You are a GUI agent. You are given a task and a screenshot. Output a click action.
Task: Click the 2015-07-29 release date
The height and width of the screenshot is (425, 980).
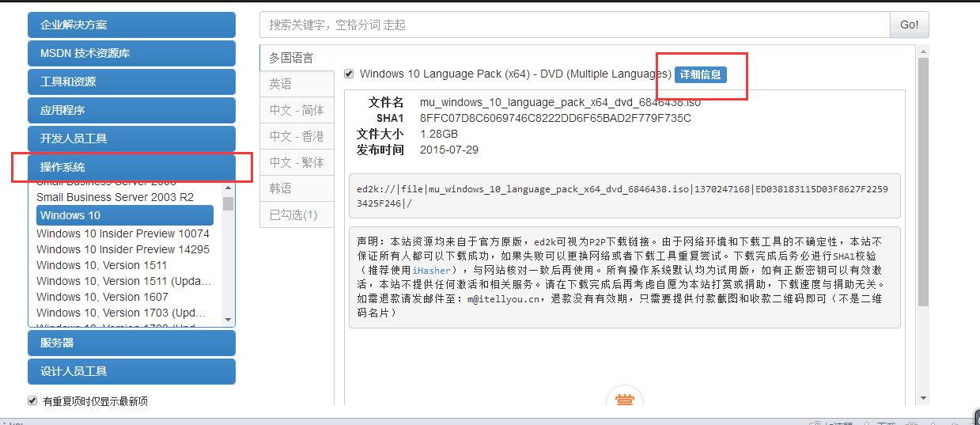tap(449, 150)
